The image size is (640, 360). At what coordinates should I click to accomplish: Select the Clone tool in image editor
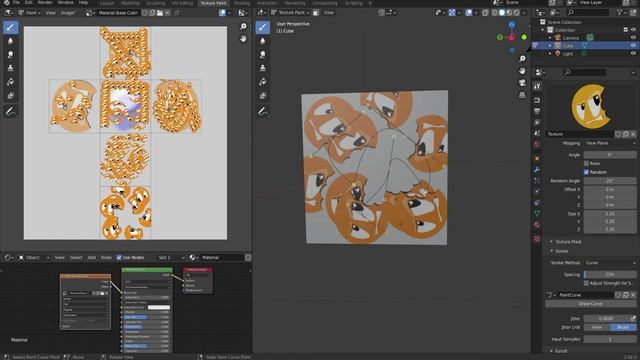point(11,68)
